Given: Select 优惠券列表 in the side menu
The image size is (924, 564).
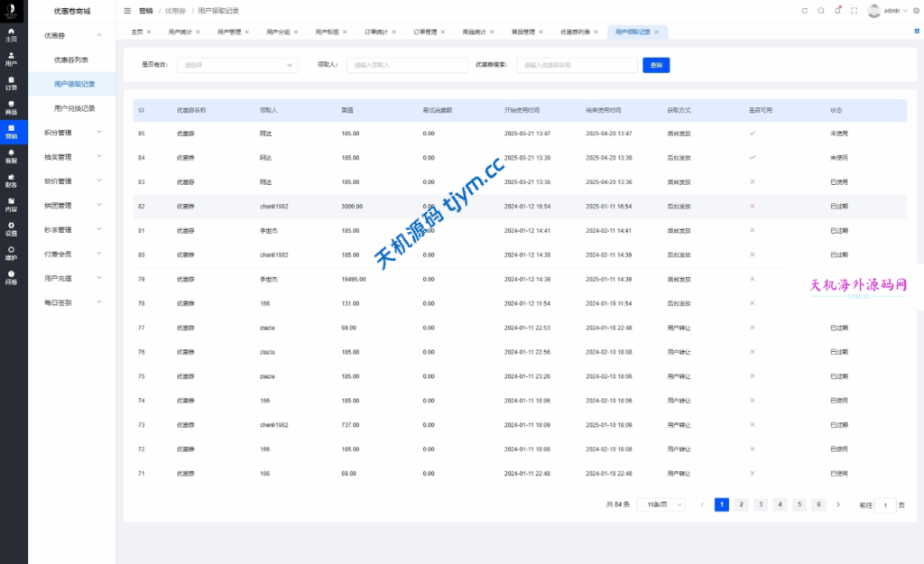Looking at the screenshot, I should (x=71, y=60).
